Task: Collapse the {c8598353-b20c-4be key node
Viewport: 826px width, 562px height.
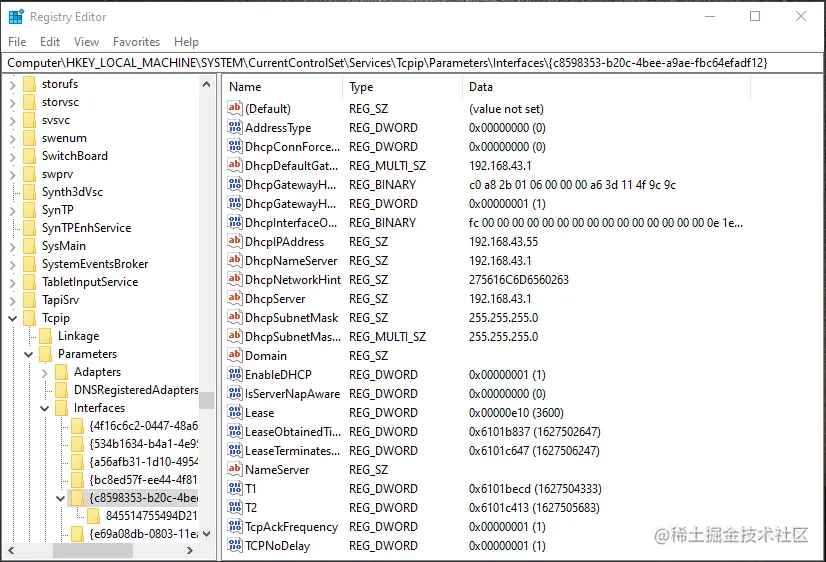Action: [x=61, y=498]
